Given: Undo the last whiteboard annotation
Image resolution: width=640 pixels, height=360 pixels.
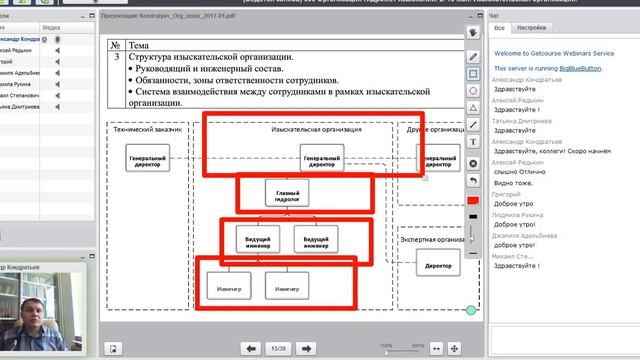Looking at the screenshot, I should [x=473, y=180].
